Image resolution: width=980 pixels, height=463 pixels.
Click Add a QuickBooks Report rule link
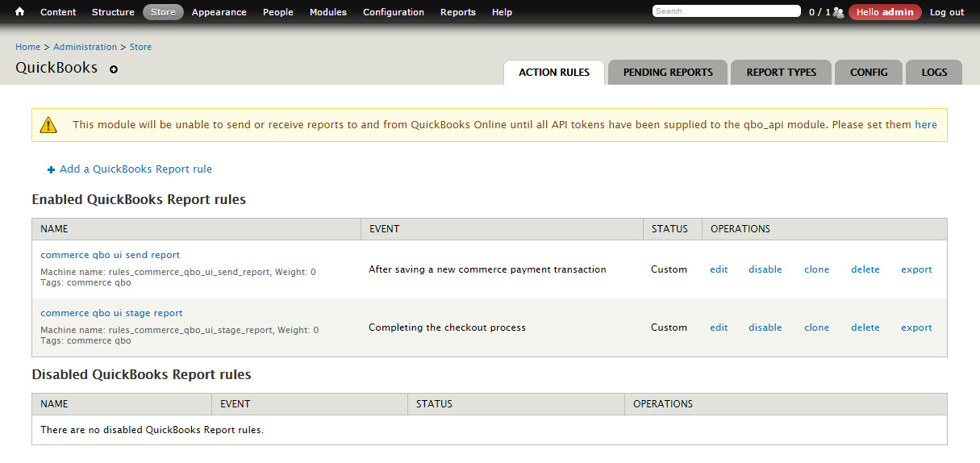pyautogui.click(x=136, y=169)
